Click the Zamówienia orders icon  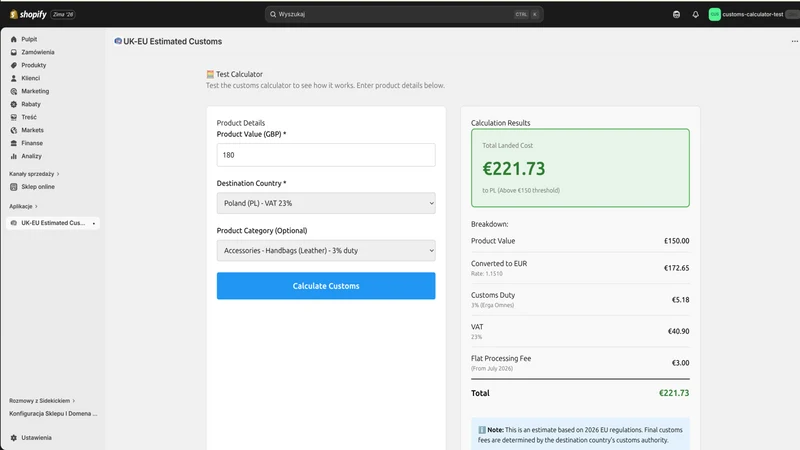click(14, 52)
